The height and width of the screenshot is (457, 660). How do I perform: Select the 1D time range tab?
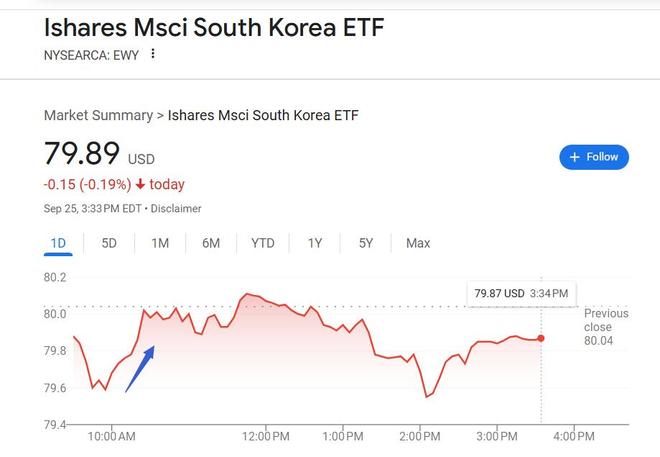pyautogui.click(x=58, y=243)
